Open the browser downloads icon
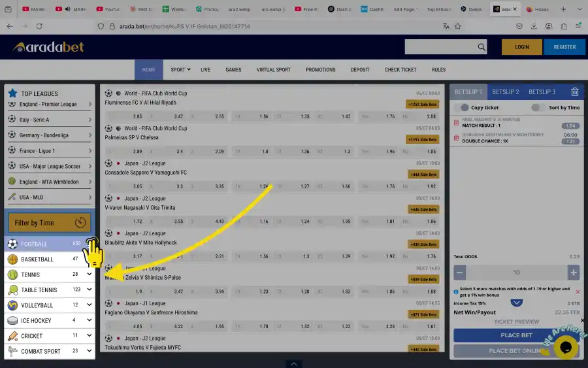Screen dimensions: 588x368 pyautogui.click(x=534, y=26)
